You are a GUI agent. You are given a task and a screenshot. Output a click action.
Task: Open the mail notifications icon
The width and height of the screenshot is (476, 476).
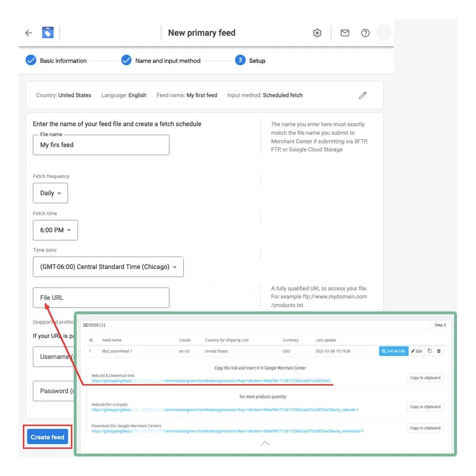pyautogui.click(x=345, y=33)
